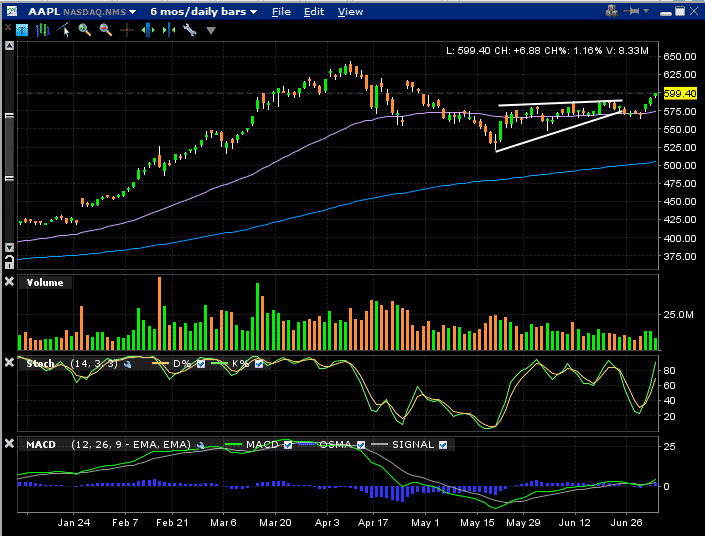Uncheck the SIGNAL line checkbox
This screenshot has width=705, height=536.
[x=443, y=445]
